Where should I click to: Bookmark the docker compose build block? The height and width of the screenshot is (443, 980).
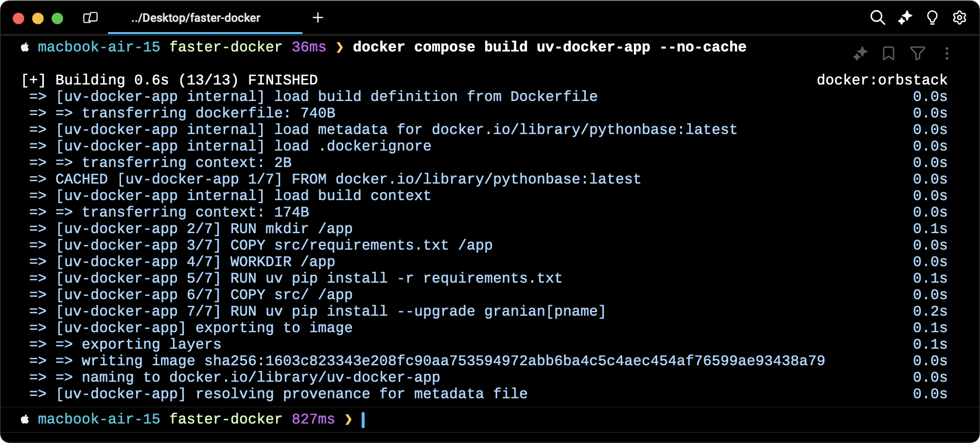pyautogui.click(x=888, y=53)
